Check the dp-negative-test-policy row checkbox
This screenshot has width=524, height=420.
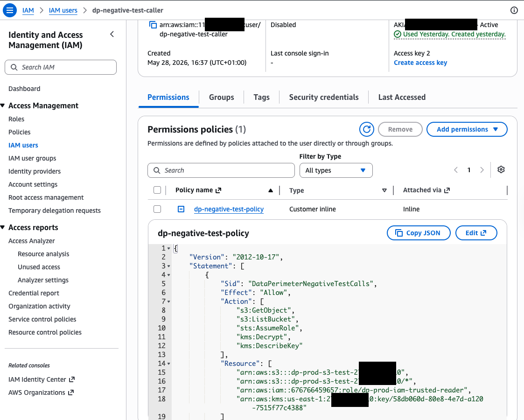coord(157,209)
